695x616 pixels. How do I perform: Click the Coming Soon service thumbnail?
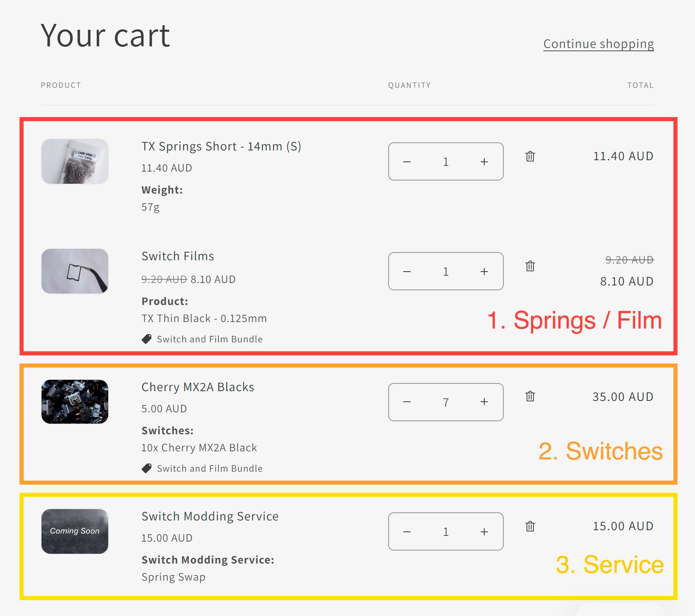(x=75, y=531)
